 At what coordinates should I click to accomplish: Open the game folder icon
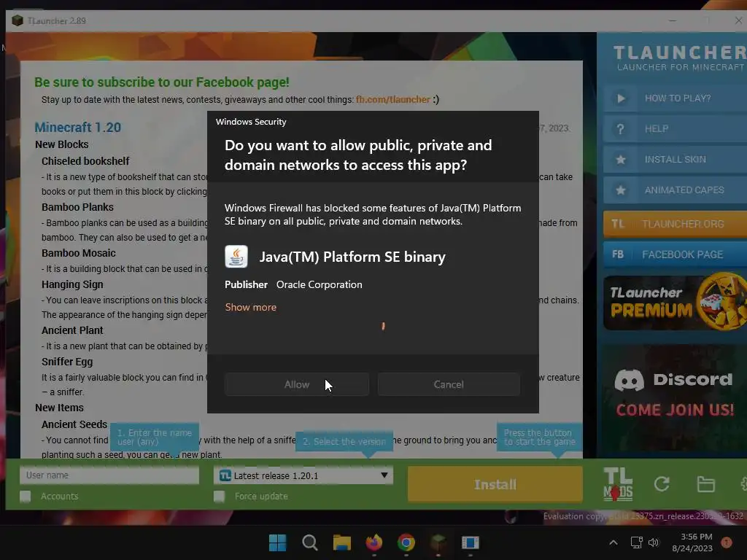pos(705,484)
